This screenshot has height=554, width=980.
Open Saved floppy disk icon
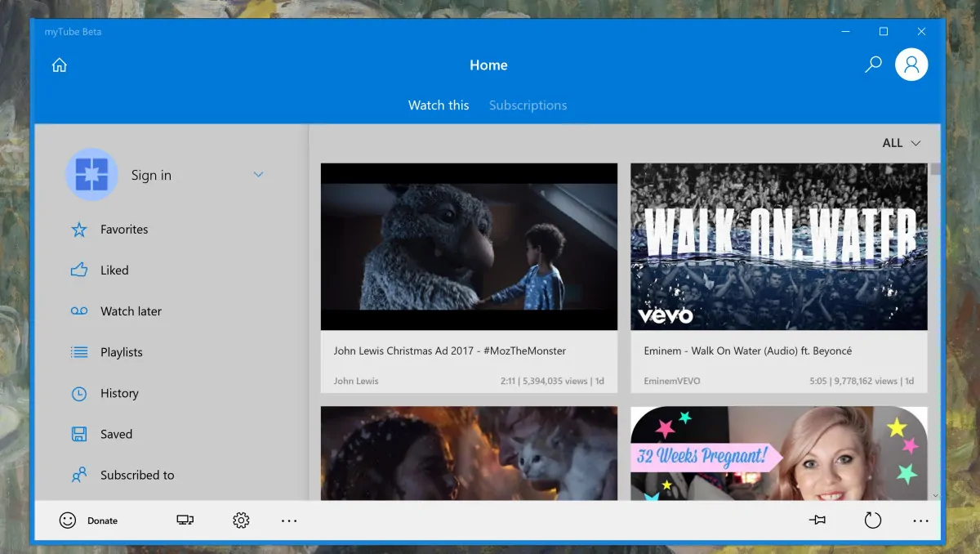click(x=79, y=434)
